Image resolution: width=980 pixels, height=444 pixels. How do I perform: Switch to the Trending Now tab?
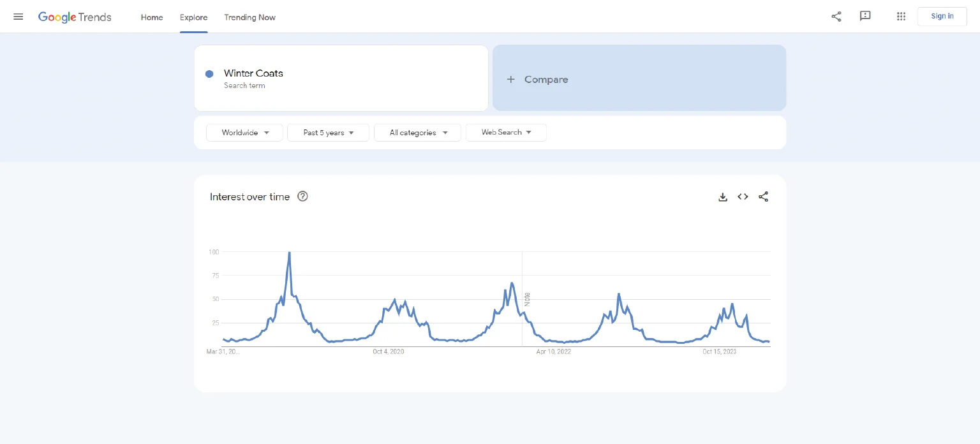[x=249, y=17]
